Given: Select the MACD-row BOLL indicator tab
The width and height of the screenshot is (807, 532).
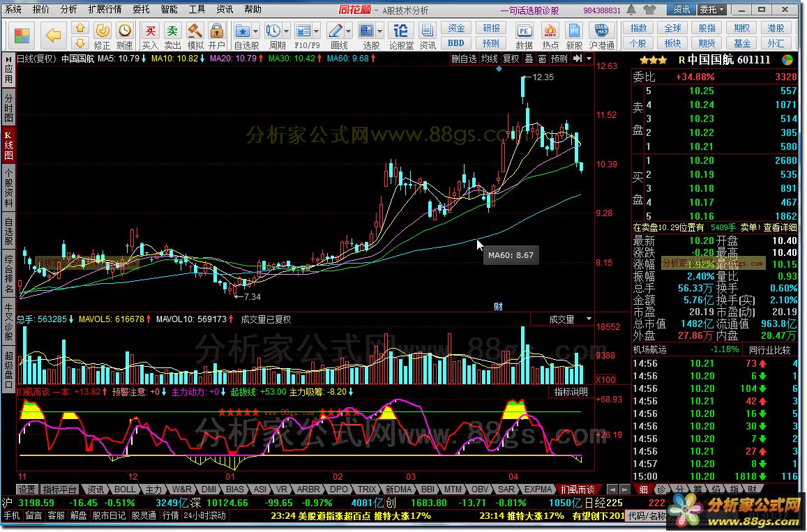Looking at the screenshot, I should (x=124, y=489).
